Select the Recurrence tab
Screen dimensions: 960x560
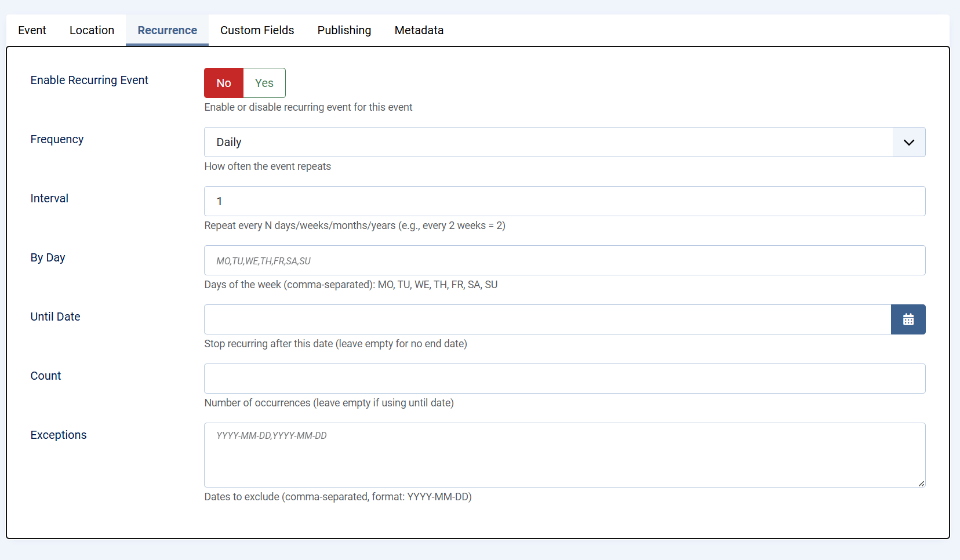(x=167, y=30)
